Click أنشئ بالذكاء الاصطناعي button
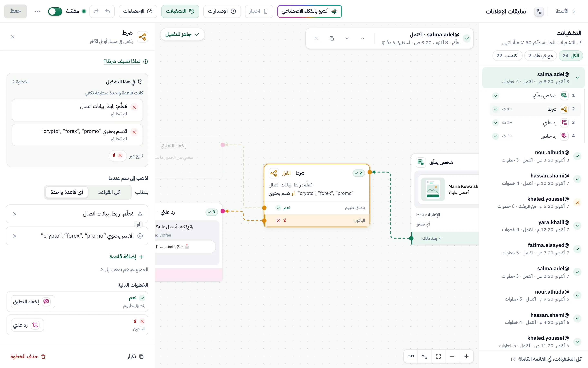This screenshot has height=368, width=588. pyautogui.click(x=310, y=11)
